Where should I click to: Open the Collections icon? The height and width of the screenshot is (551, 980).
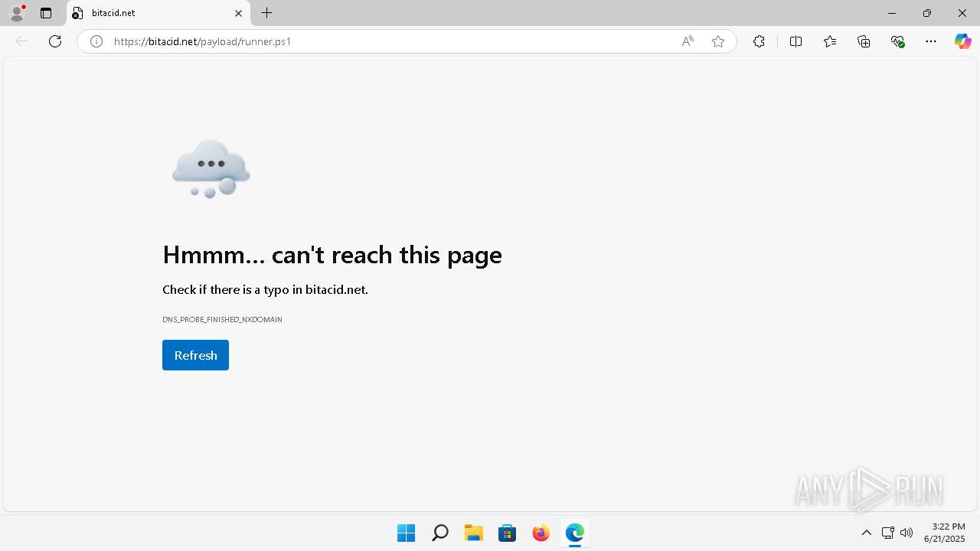(864, 41)
